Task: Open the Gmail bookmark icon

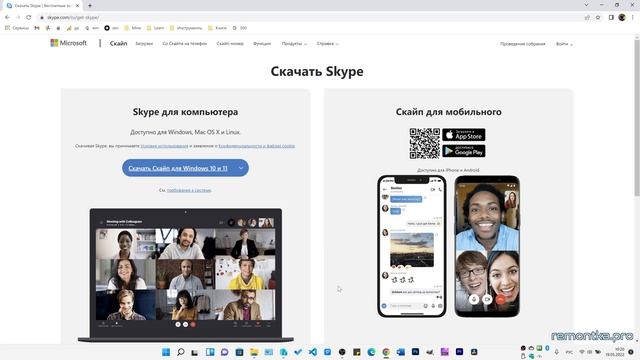Action: point(37,28)
